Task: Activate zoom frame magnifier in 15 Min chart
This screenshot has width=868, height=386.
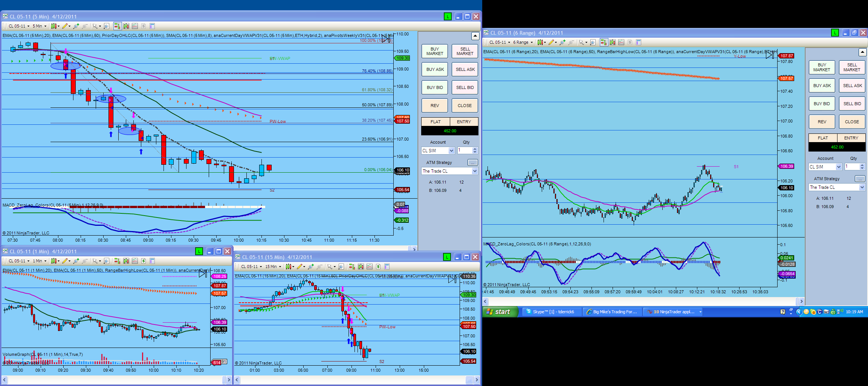Action: coord(341,267)
